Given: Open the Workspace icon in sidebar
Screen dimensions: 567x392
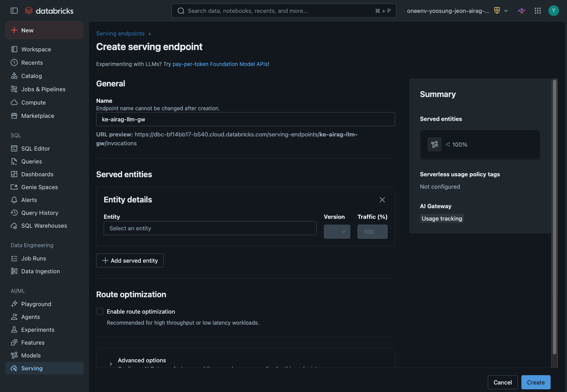Looking at the screenshot, I should click(x=14, y=49).
